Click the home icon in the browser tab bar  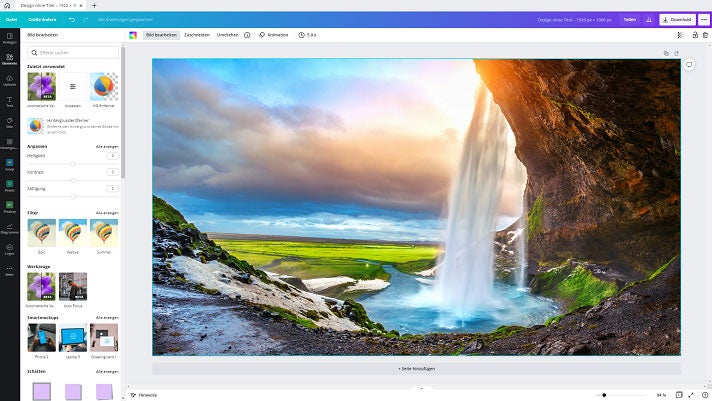tap(8, 5)
